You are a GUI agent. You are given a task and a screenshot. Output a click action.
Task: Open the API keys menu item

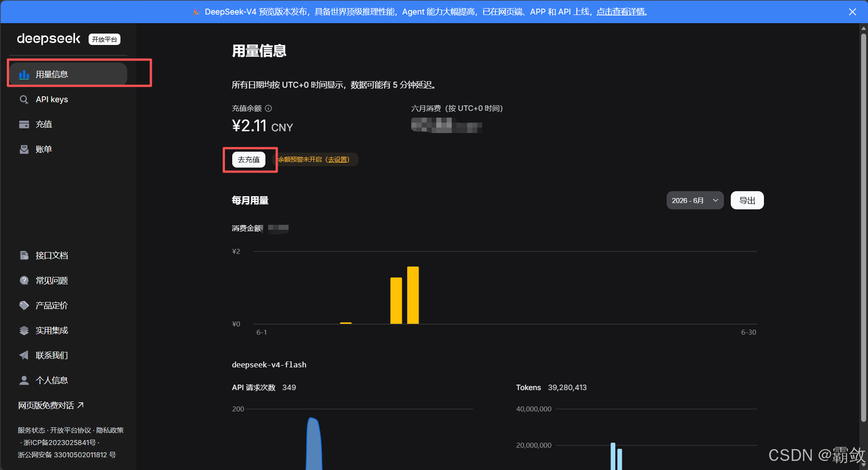tap(68, 99)
